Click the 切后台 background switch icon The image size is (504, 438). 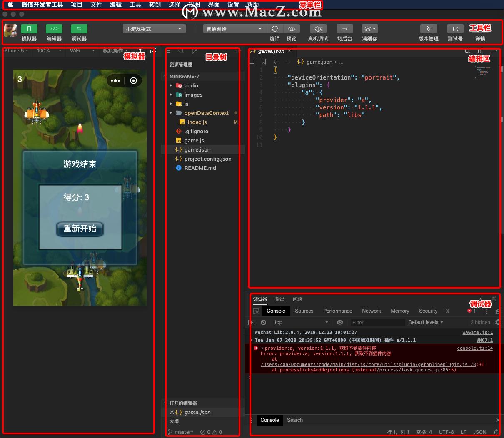[x=344, y=29]
